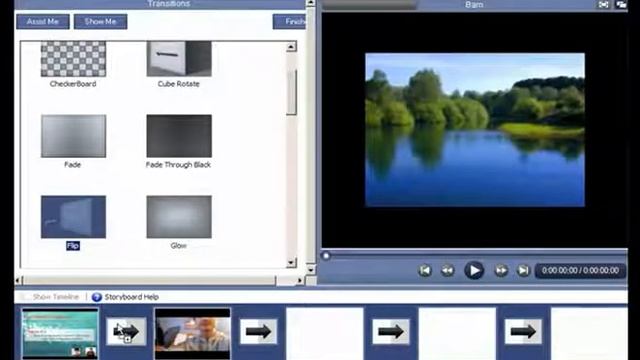Click the third transition arrow slot

point(391,331)
